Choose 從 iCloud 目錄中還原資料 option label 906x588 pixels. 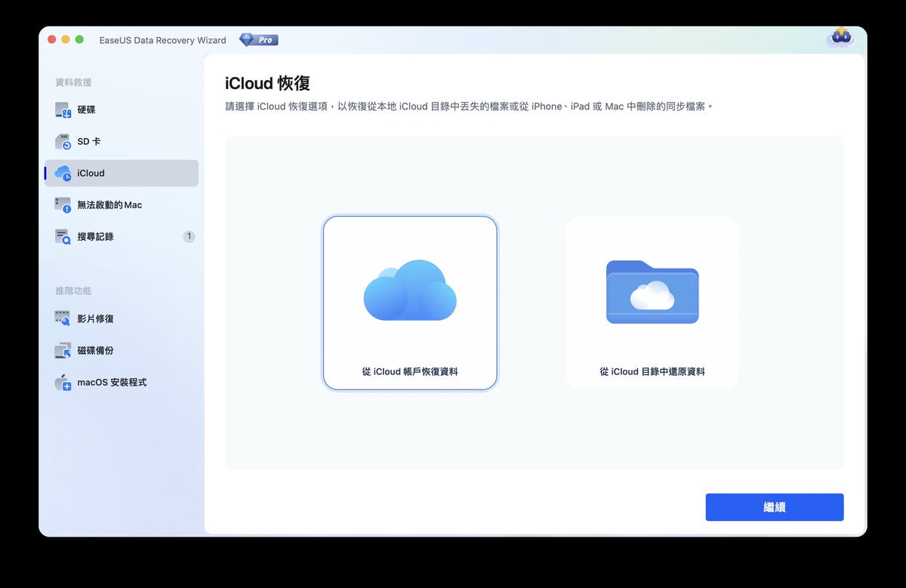(x=652, y=372)
